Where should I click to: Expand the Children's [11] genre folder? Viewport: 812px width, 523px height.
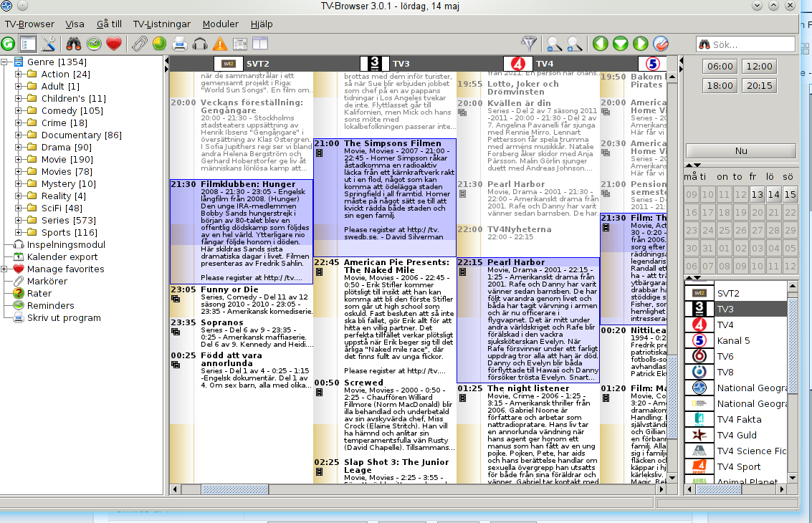click(18, 98)
